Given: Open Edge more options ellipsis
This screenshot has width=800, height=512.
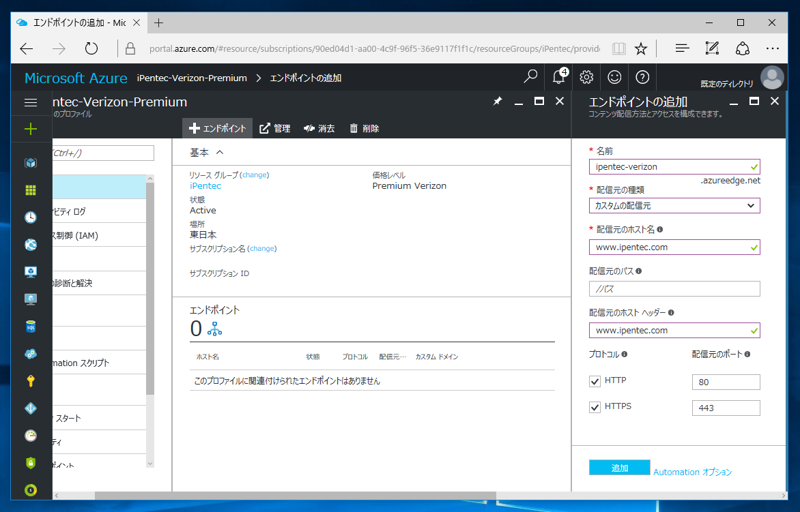Looking at the screenshot, I should (772, 48).
